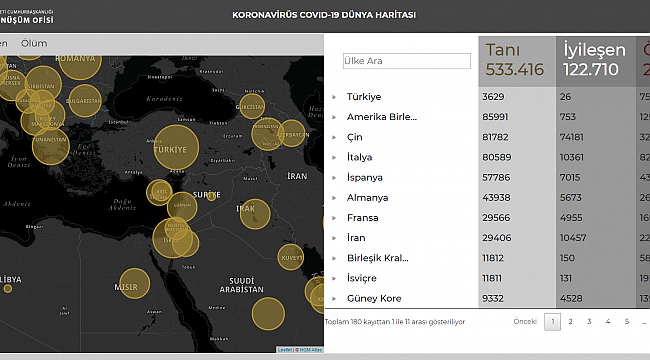The height and width of the screenshot is (360, 650).
Task: Click the Kuveyt circle on the map
Action: pos(291,257)
